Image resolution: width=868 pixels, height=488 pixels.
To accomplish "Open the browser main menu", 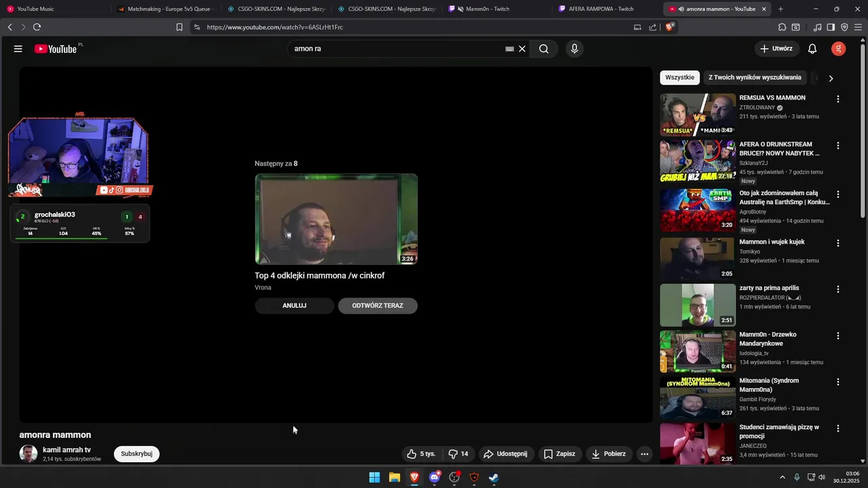I will click(859, 27).
